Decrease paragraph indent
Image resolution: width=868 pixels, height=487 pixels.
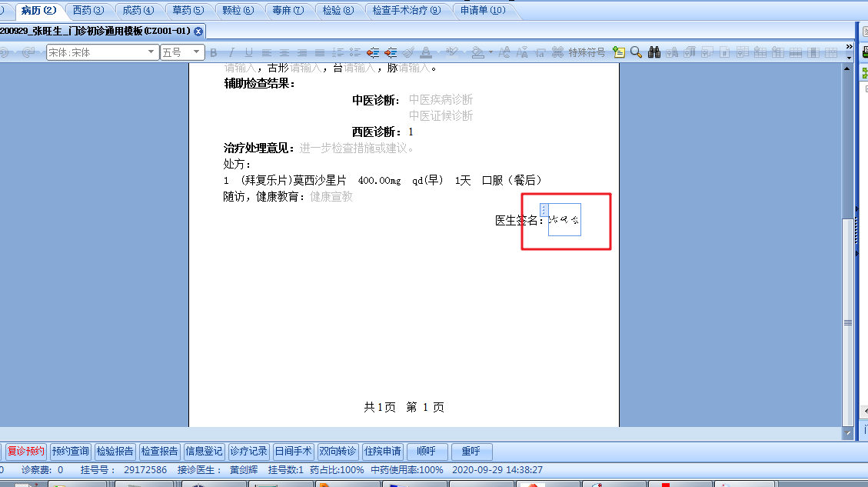click(x=373, y=52)
